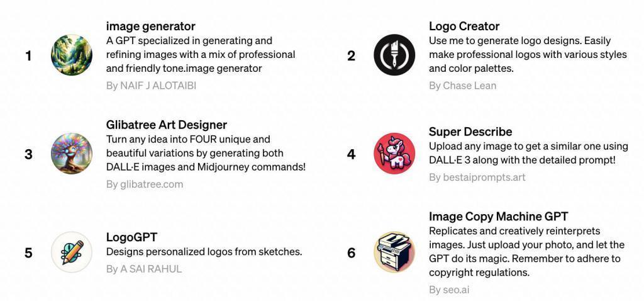Click the rank number 1 beside image generator
The height and width of the screenshot is (301, 644).
tap(28, 56)
